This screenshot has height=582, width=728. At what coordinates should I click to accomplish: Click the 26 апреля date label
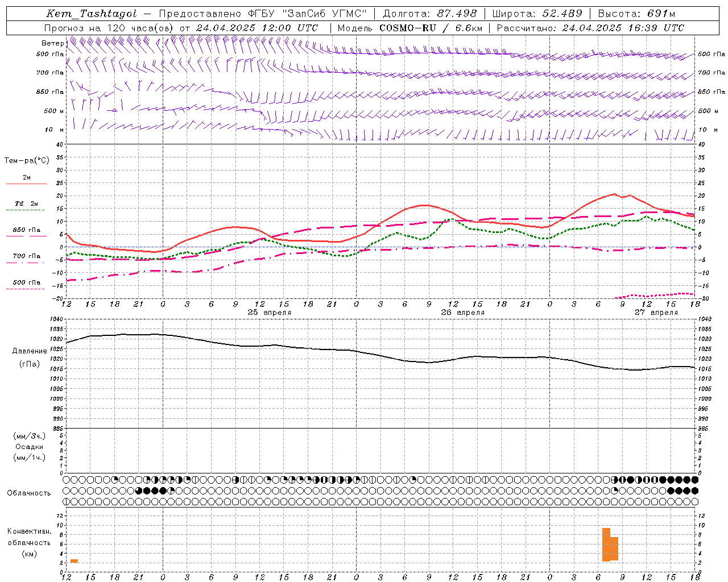[463, 313]
